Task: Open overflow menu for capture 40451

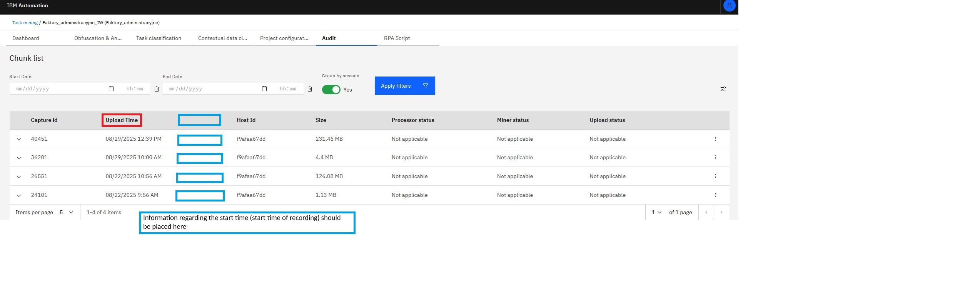Action: coord(716,139)
